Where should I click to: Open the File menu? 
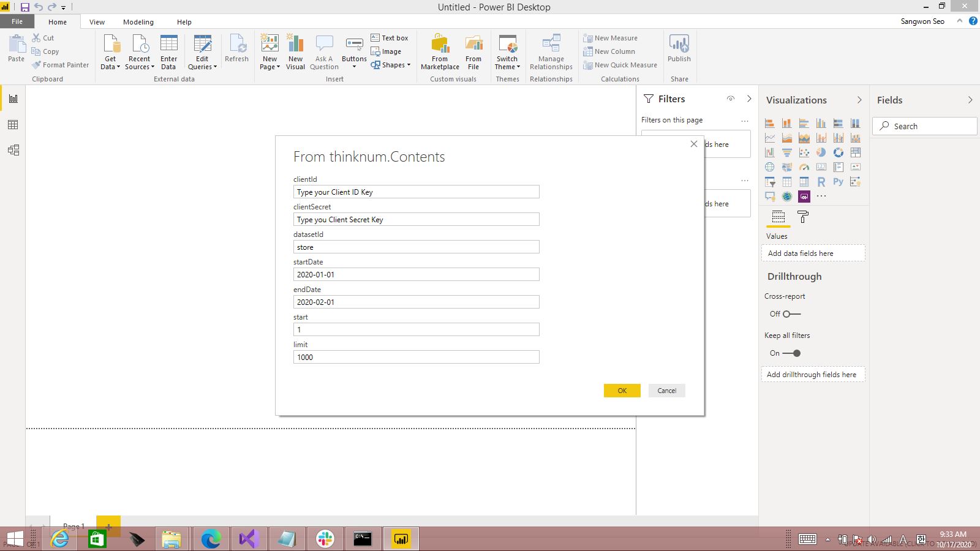click(17, 21)
